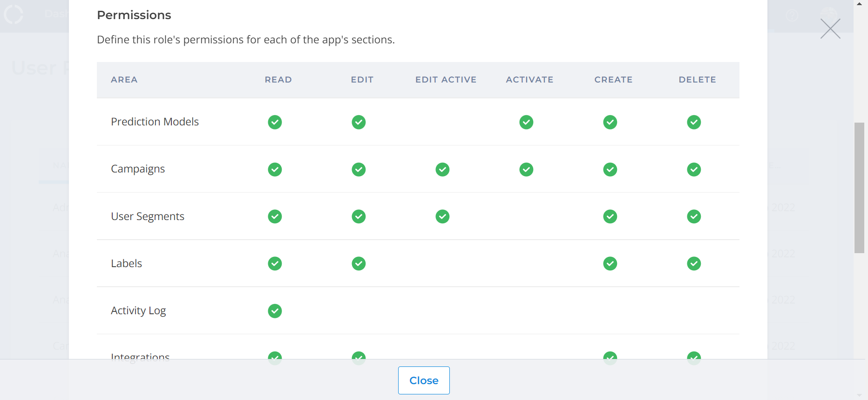Click the Prediction Models Read checkmark
Screen dimensions: 868x400
coord(275,122)
